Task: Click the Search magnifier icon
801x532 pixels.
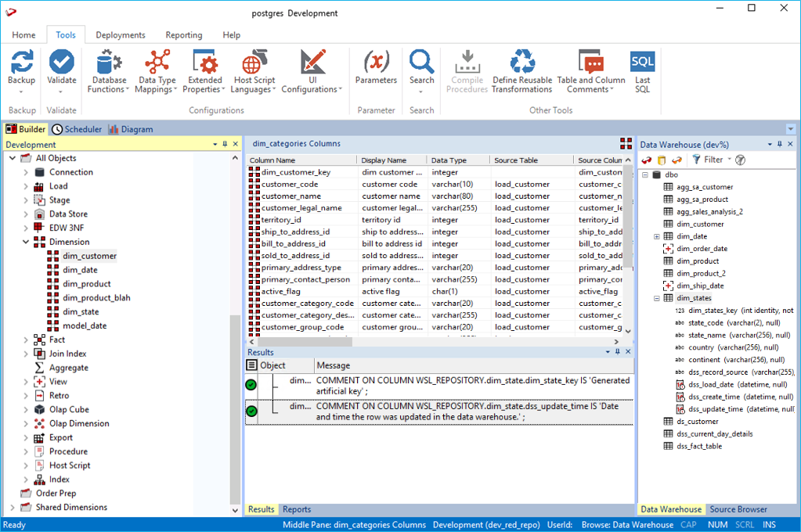Action: pyautogui.click(x=421, y=63)
